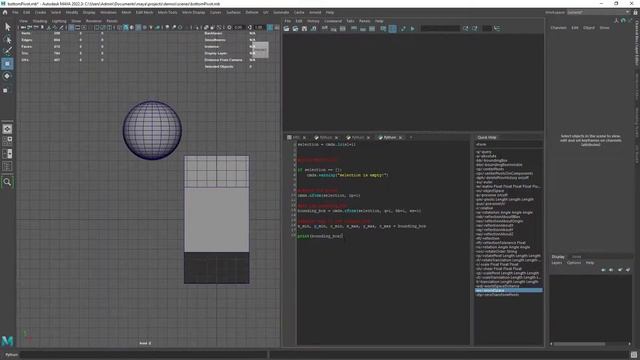This screenshot has width=640, height=360.
Task: Choose the Lasso select tool
Action: tap(7, 40)
